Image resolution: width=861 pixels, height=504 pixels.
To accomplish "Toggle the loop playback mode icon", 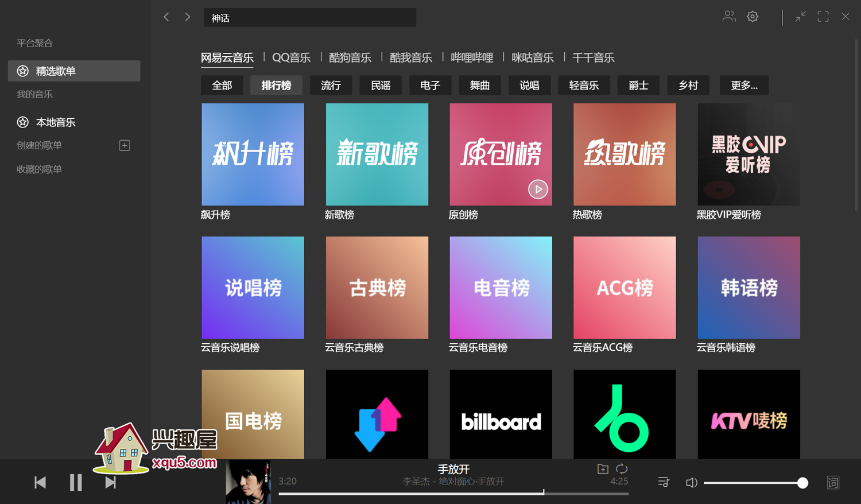I will [x=622, y=469].
